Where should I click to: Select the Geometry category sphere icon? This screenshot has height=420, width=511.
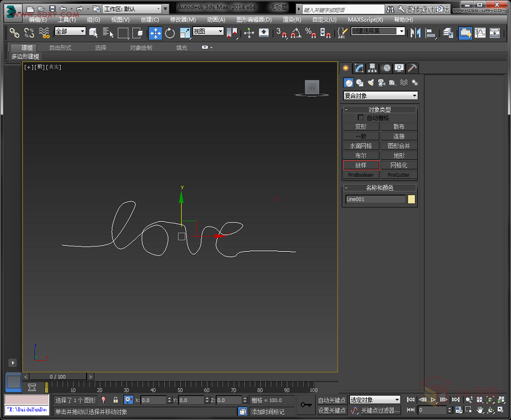pyautogui.click(x=349, y=83)
